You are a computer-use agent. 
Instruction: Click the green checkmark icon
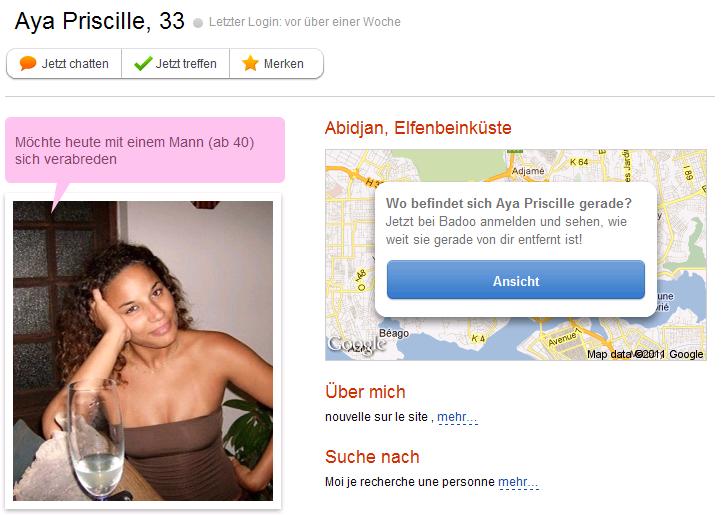pyautogui.click(x=143, y=63)
